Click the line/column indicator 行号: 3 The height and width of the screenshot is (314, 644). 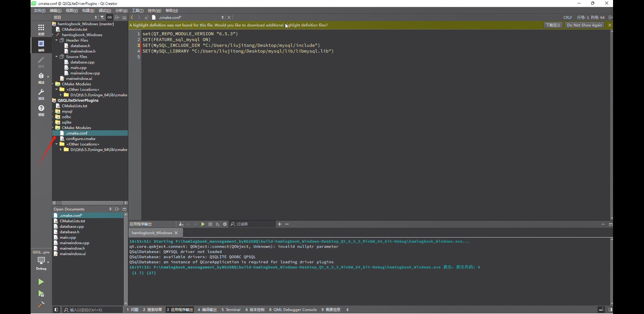591,17
